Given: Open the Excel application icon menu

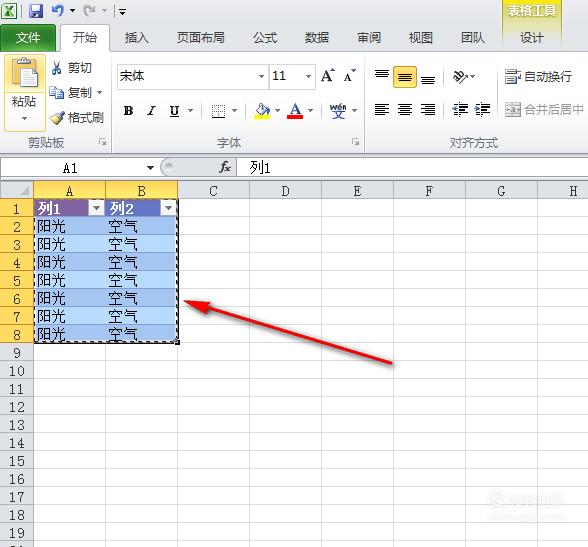Looking at the screenshot, I should 9,11.
